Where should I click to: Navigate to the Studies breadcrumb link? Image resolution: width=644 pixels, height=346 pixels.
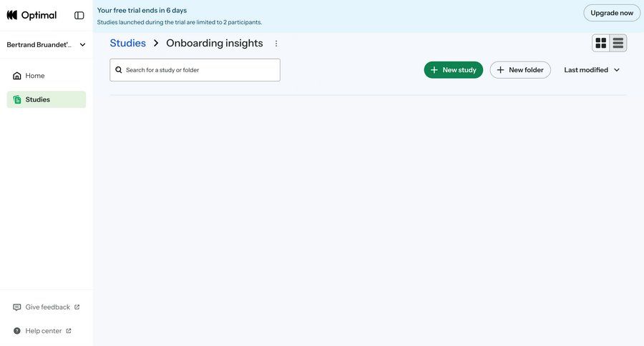(127, 43)
